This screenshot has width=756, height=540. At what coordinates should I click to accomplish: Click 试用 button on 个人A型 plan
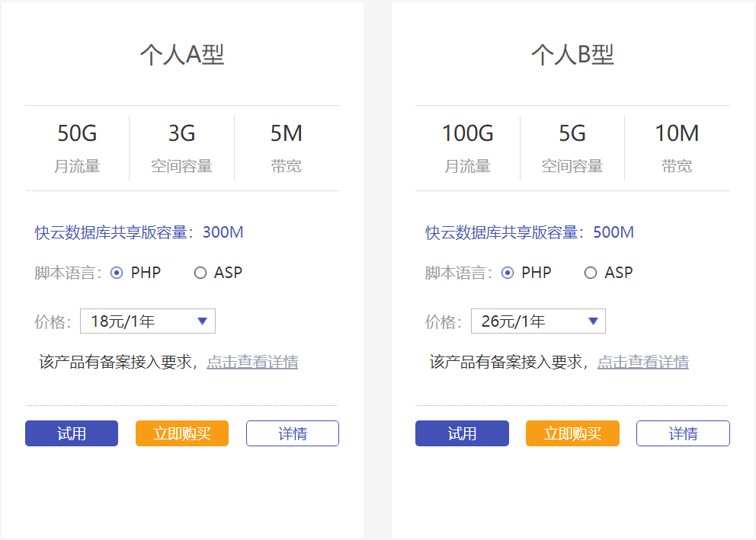click(x=72, y=433)
